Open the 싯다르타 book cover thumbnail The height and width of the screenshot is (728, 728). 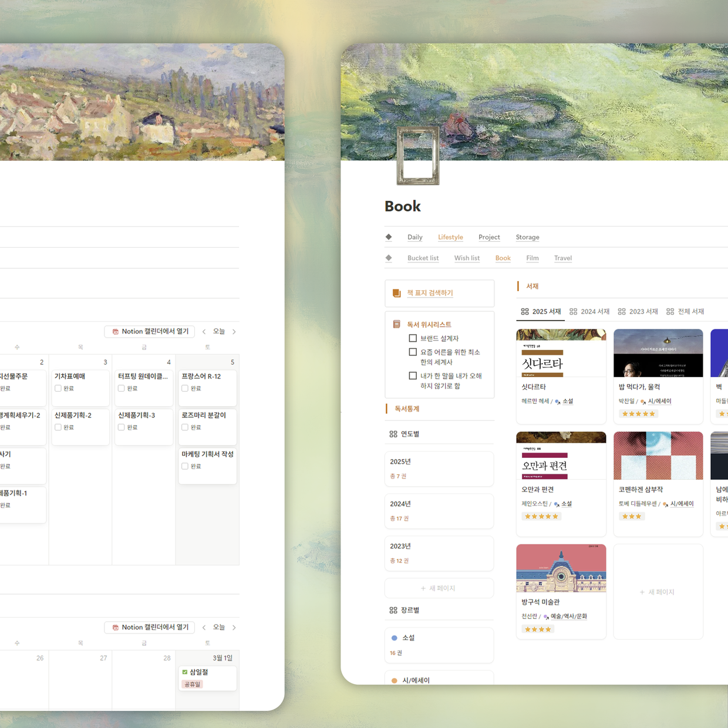pos(561,353)
